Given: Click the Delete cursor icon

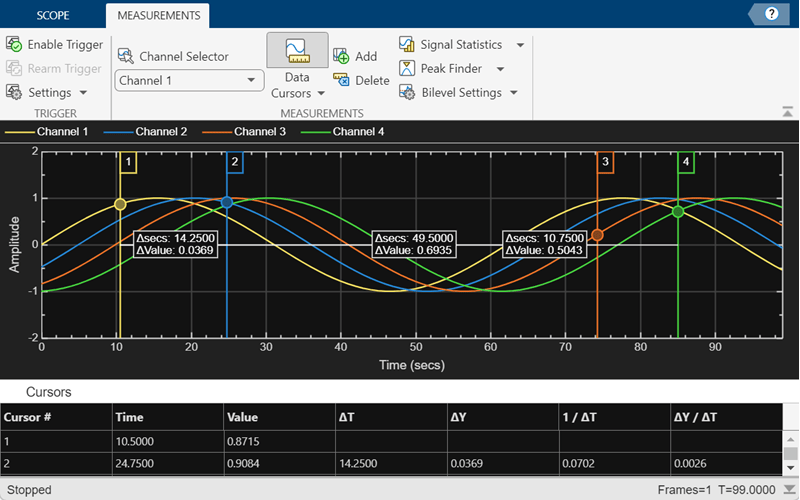Looking at the screenshot, I should coord(341,80).
